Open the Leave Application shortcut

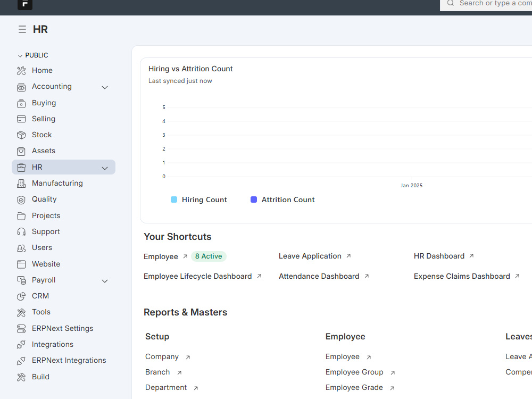(310, 256)
